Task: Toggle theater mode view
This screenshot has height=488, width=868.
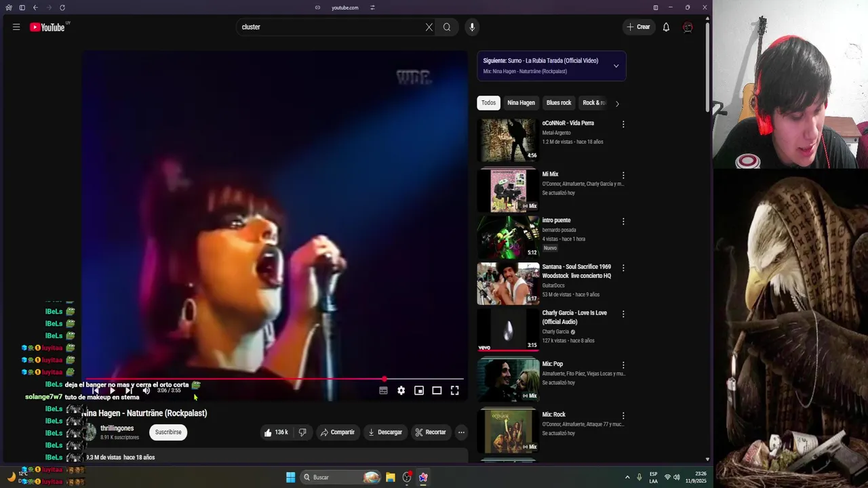Action: click(x=437, y=390)
